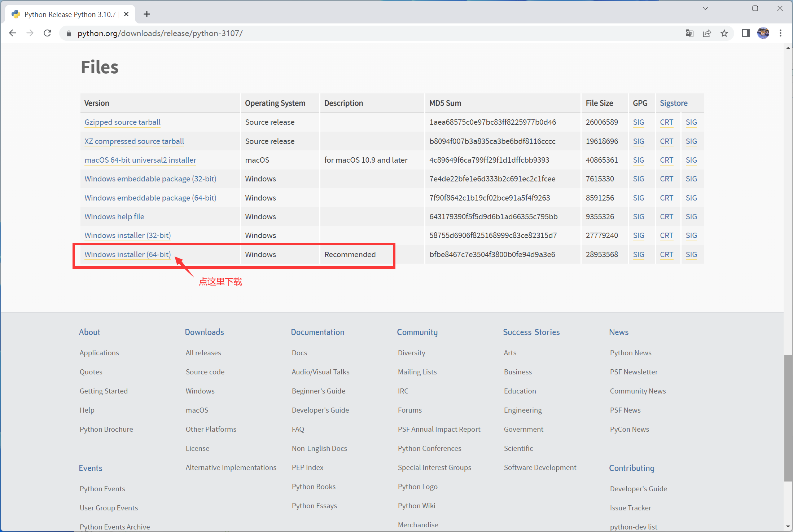The image size is (793, 532).
Task: Click the forward navigation arrow
Action: pos(30,33)
